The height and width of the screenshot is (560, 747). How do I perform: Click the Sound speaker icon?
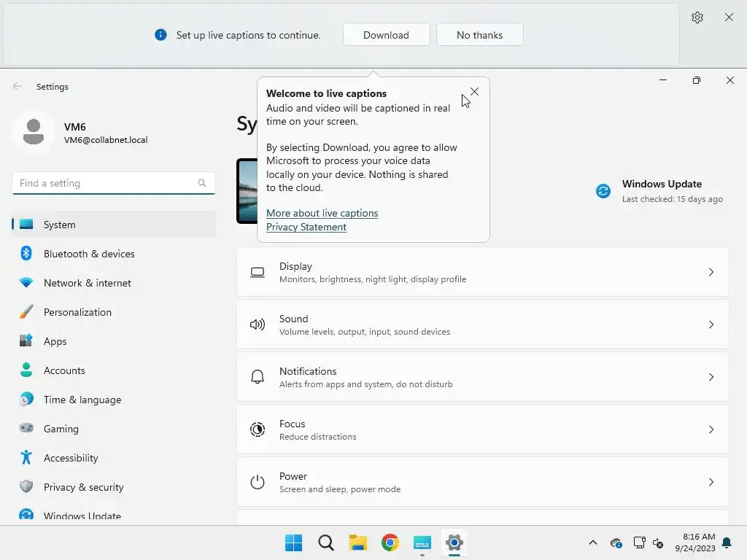[258, 324]
